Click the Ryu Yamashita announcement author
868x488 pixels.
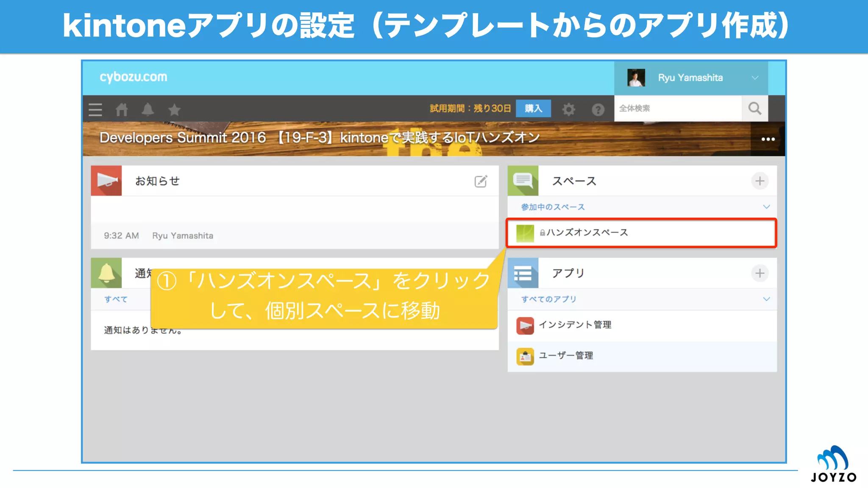tap(183, 236)
